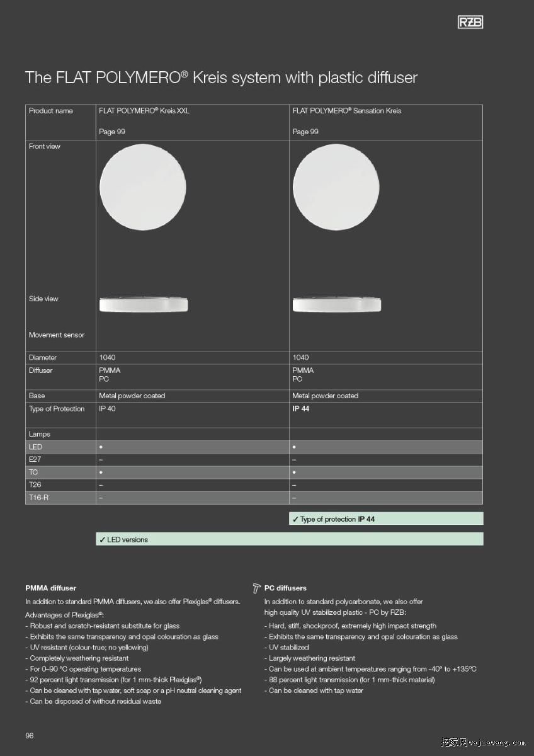This screenshot has width=534, height=756.
Task: Click the 'Type of Protection' row label
Action: [x=57, y=409]
